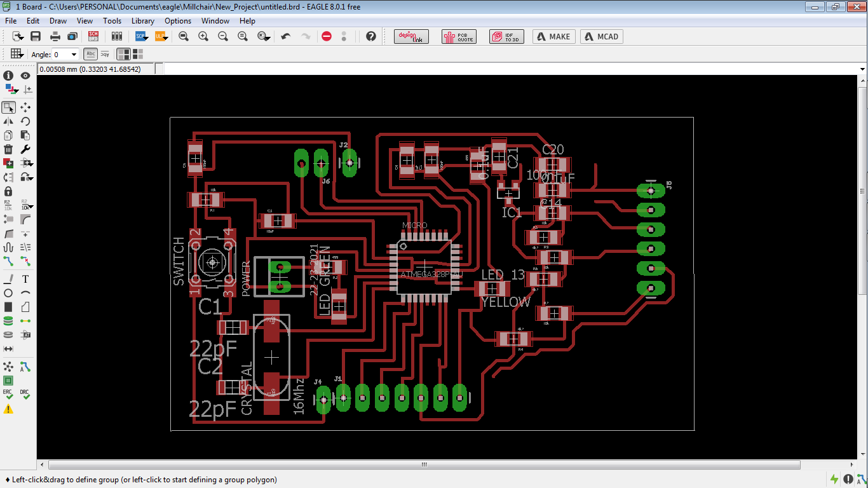
Task: Open the Edit menu
Action: coord(33,21)
